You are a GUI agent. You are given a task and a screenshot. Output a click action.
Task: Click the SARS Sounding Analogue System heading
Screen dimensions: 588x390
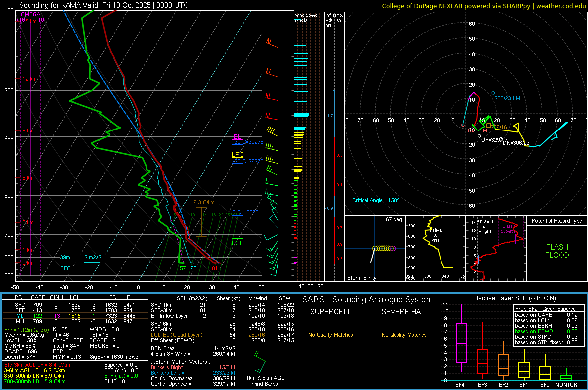tap(368, 300)
